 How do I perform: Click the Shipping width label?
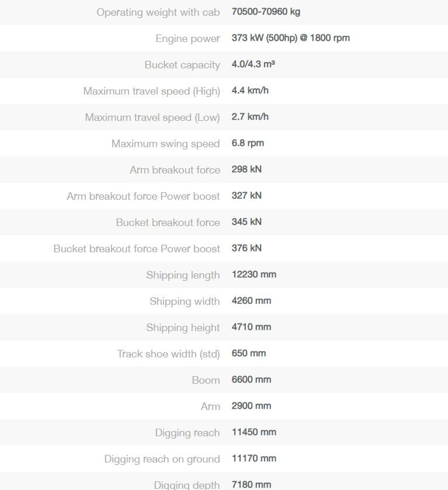[185, 301]
